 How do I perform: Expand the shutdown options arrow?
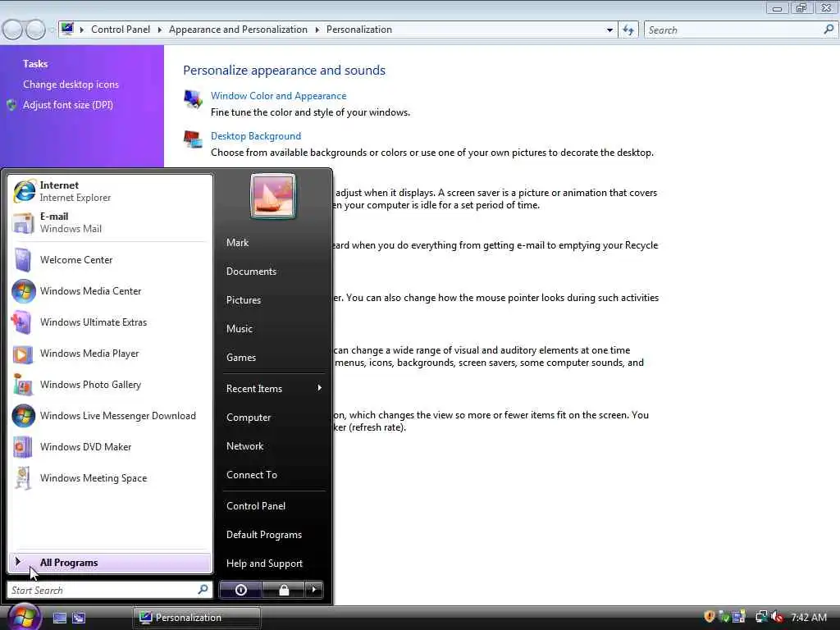point(314,590)
